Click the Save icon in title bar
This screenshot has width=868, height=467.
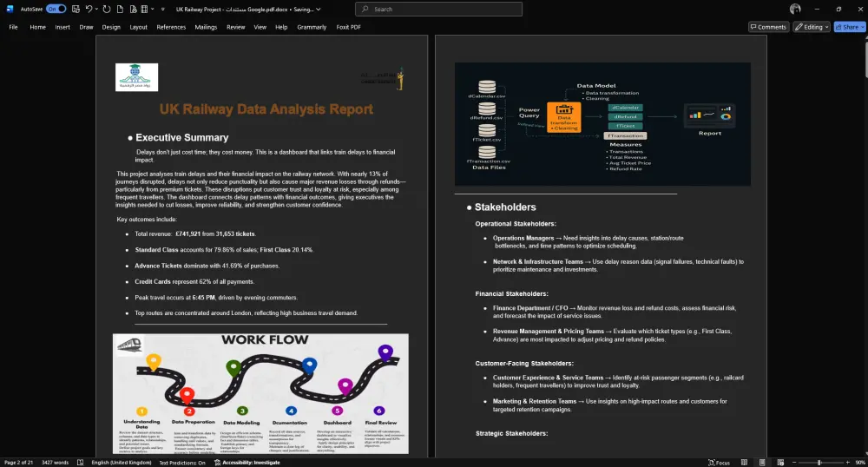[x=76, y=9]
